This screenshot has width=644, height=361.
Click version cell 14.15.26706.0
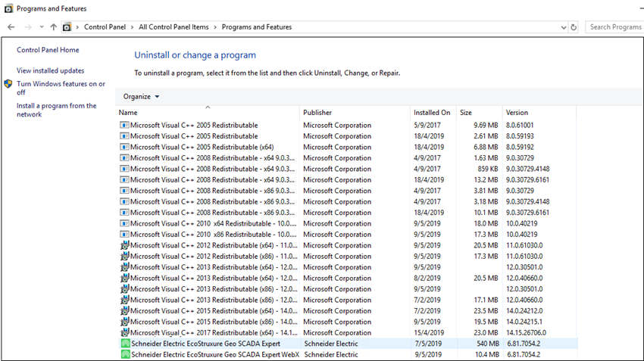pos(526,333)
